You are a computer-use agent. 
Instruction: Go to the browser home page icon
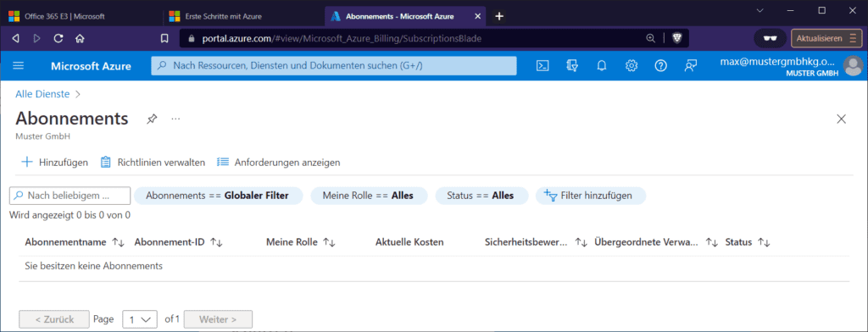point(80,39)
